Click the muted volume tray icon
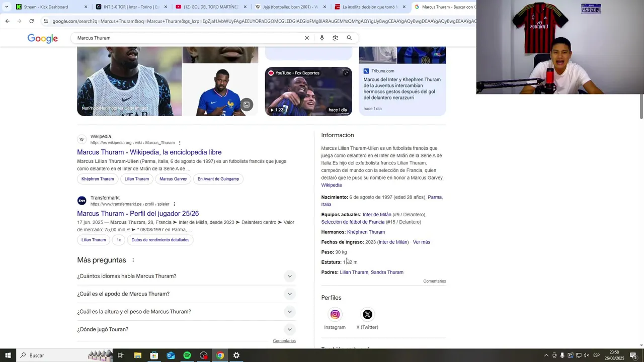644x362 pixels. (586, 355)
